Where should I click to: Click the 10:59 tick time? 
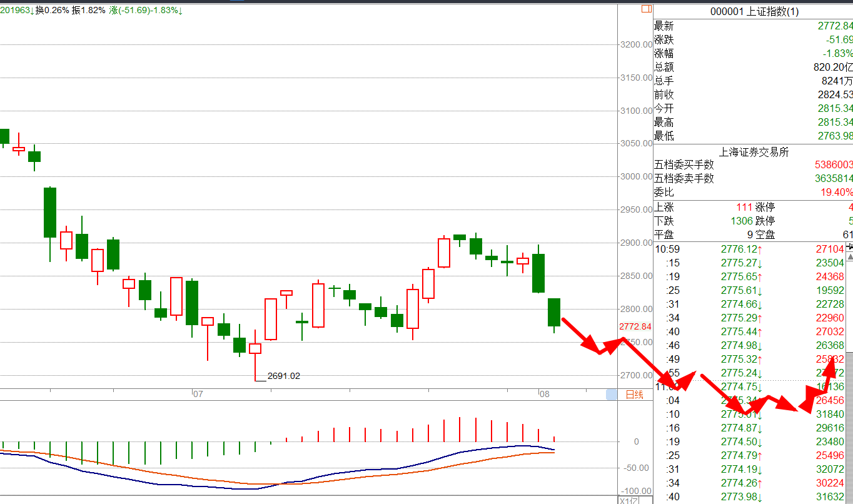pos(667,249)
